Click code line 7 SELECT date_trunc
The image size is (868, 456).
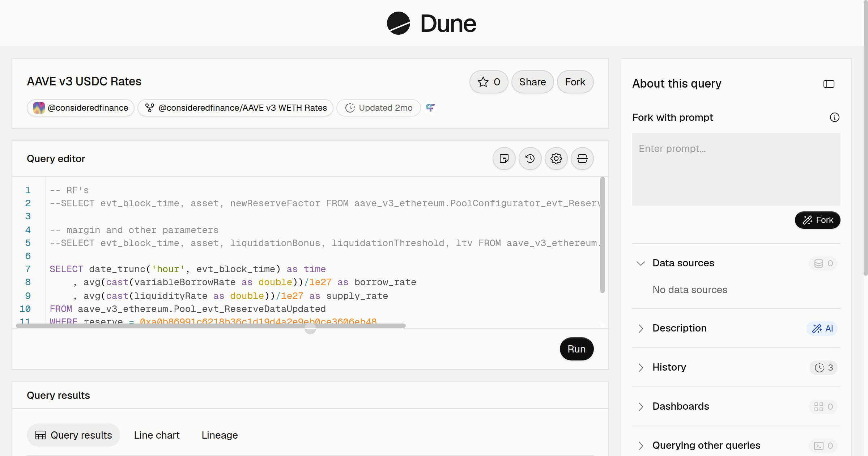pos(188,269)
